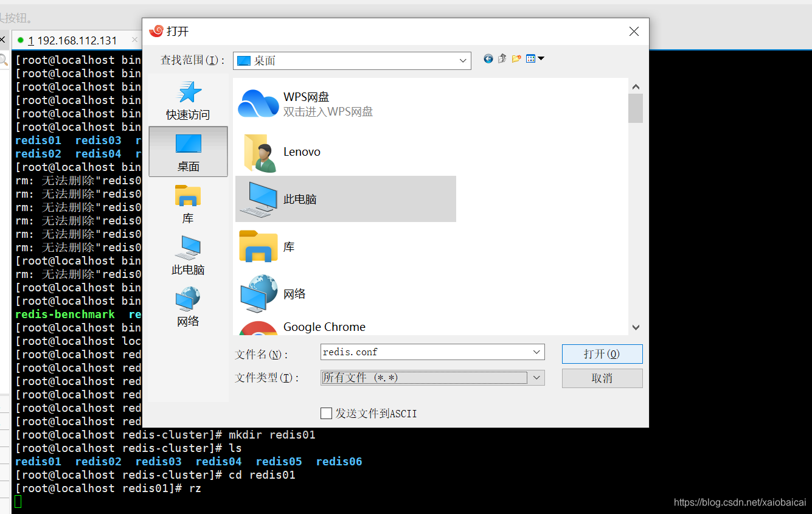The image size is (812, 514).
Task: Click redis-benchmark in the terminal output
Action: 64,314
